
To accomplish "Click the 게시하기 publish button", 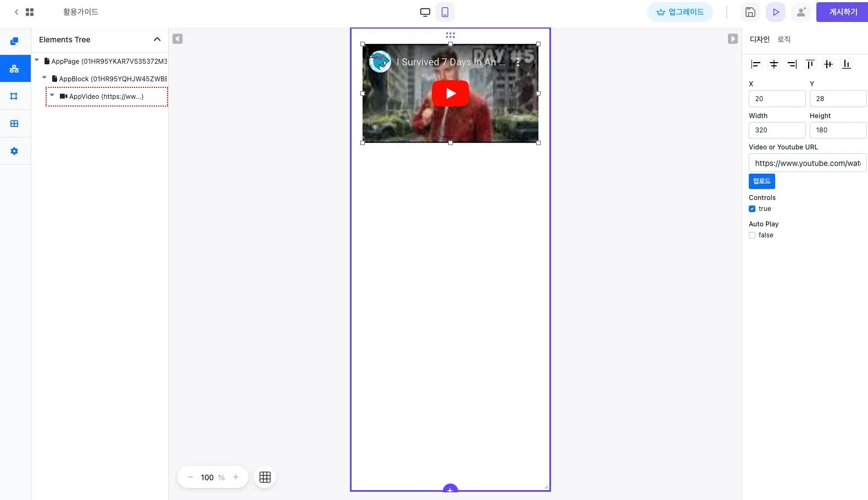I will [842, 12].
